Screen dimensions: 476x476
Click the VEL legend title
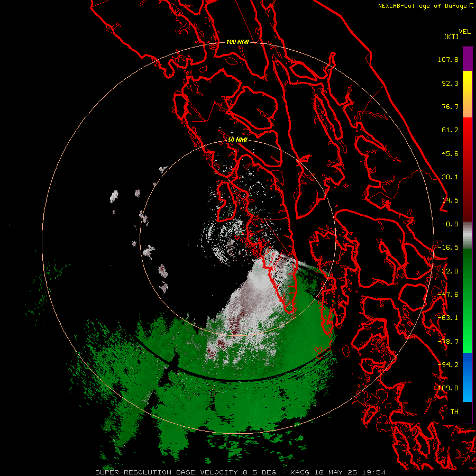(x=464, y=32)
